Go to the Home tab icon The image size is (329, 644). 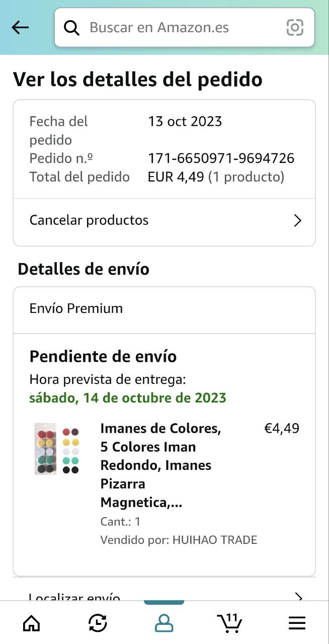point(32,623)
